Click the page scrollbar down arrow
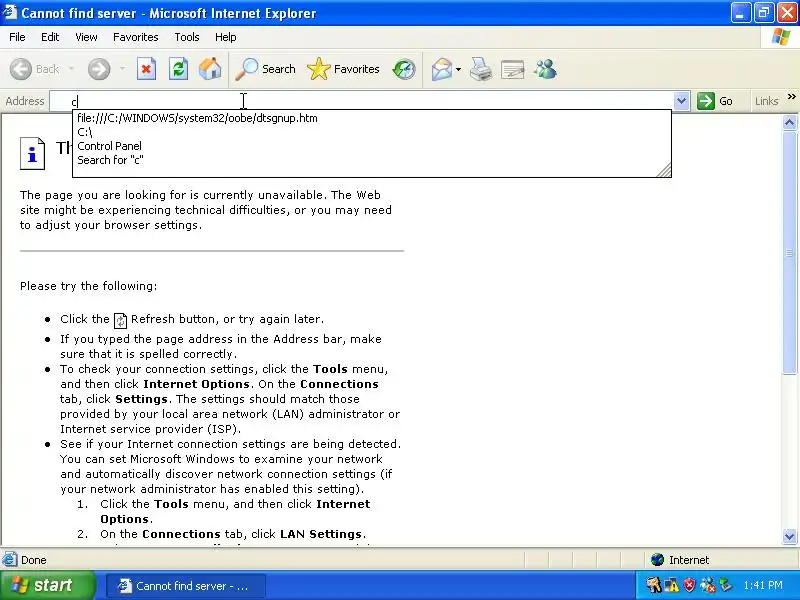This screenshot has width=800, height=600. (x=789, y=536)
